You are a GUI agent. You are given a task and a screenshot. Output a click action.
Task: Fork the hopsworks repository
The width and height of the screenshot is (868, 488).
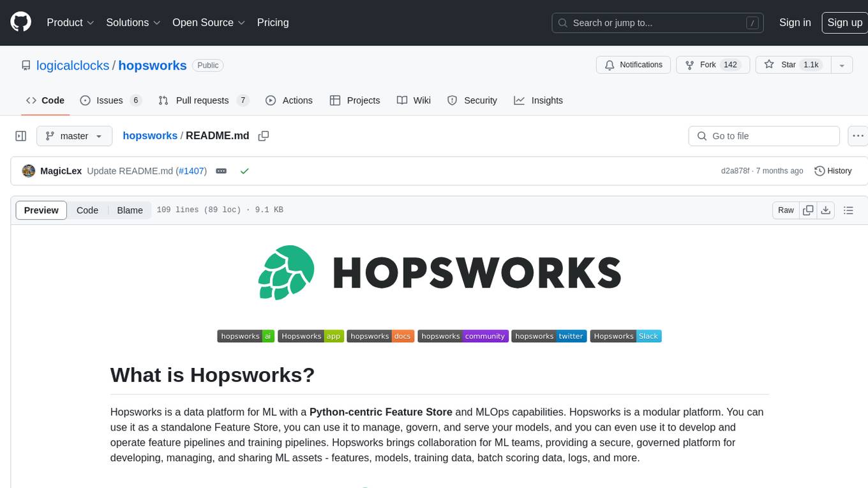tap(713, 65)
